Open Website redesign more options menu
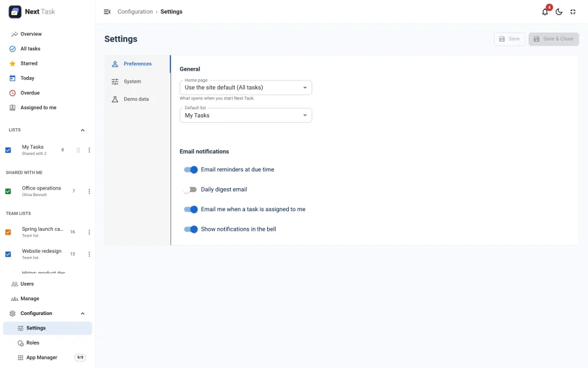This screenshot has width=588, height=368. [x=90, y=254]
